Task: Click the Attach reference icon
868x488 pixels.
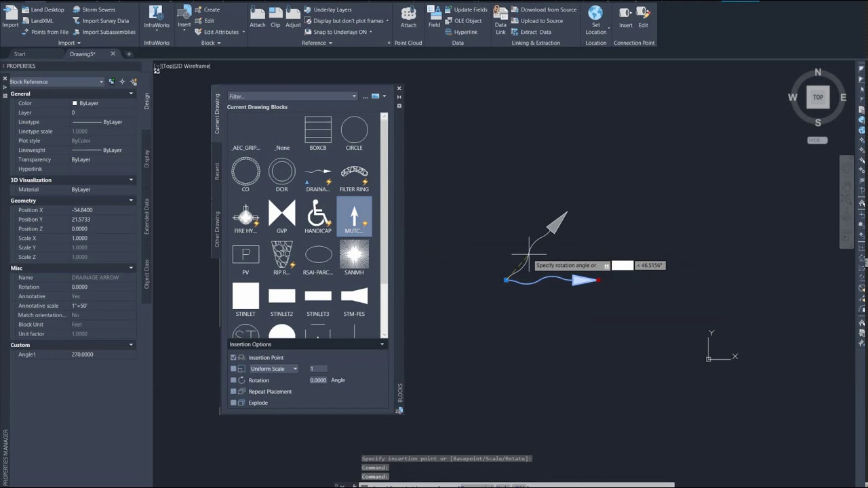Action: point(258,18)
